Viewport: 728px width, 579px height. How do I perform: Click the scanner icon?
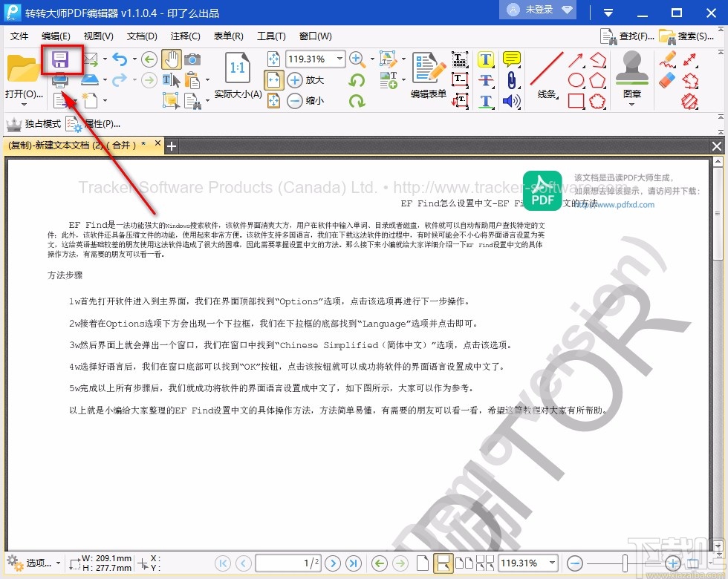pos(90,80)
